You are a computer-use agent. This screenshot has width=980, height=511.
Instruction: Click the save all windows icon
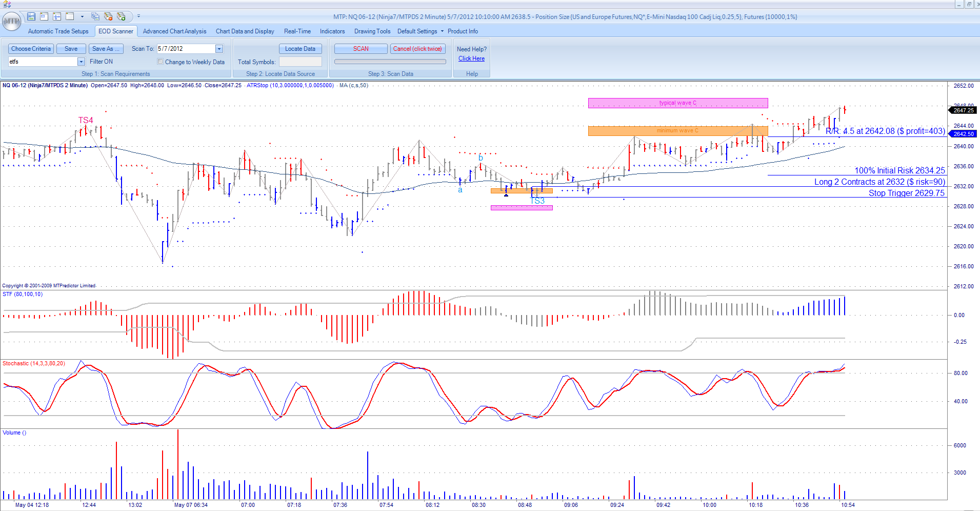coord(95,16)
